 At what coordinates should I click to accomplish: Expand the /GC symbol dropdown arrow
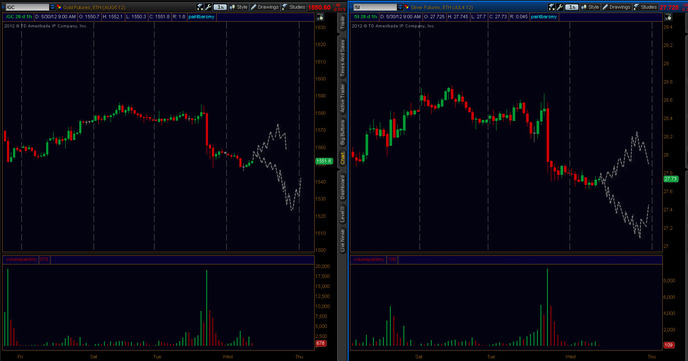[x=52, y=7]
